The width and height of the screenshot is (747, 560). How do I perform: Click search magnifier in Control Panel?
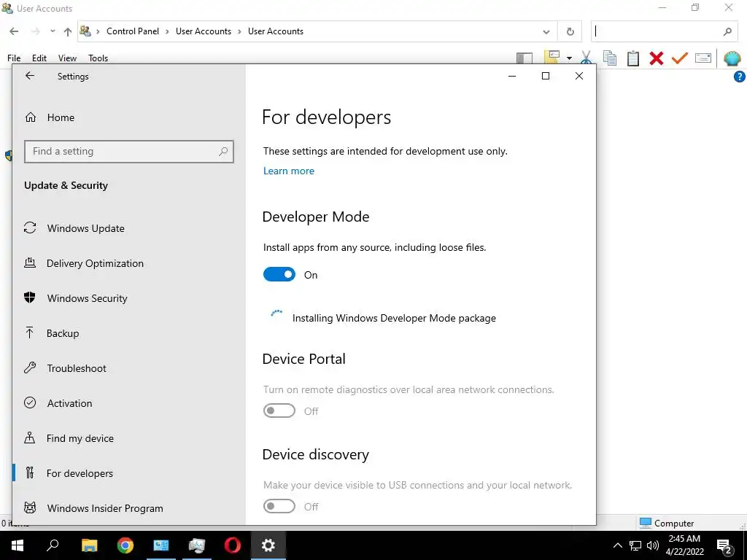[727, 32]
